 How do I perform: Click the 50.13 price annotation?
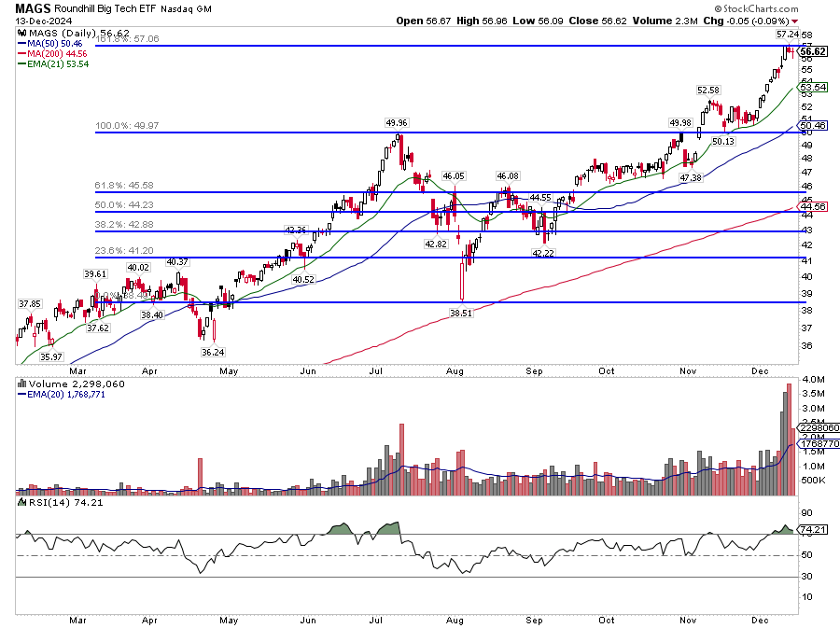pos(723,141)
